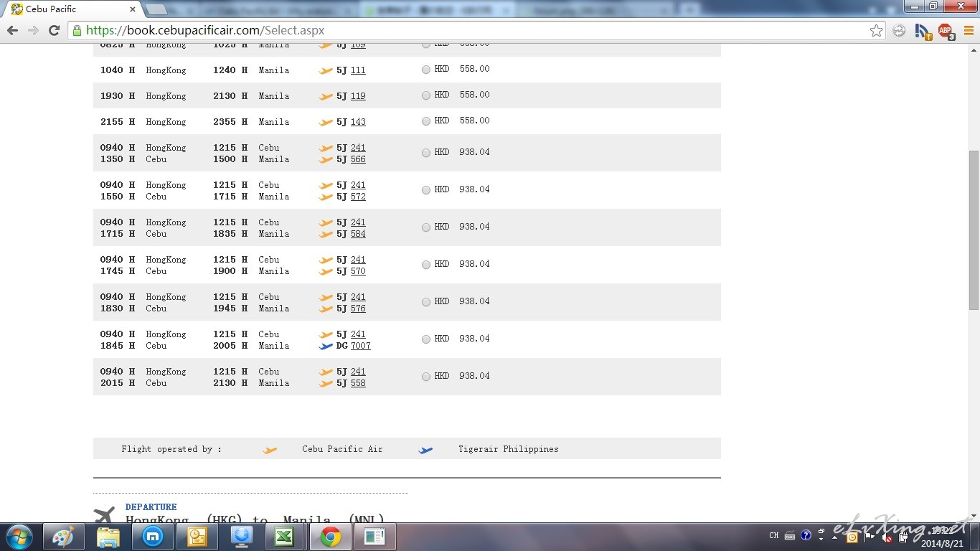Click the 1930 H departure time
Viewport: 980px width, 551px height.
point(118,96)
